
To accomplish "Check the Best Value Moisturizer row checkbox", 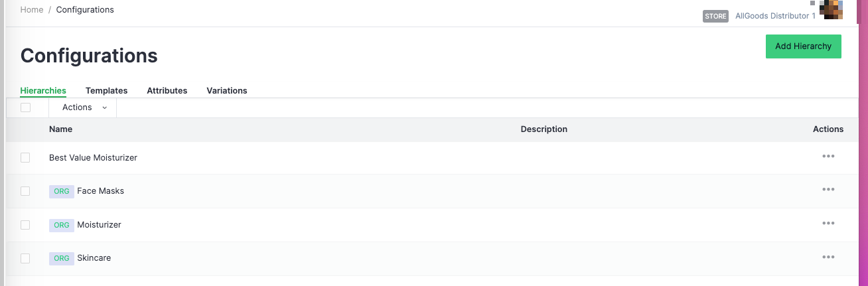I will [x=25, y=158].
